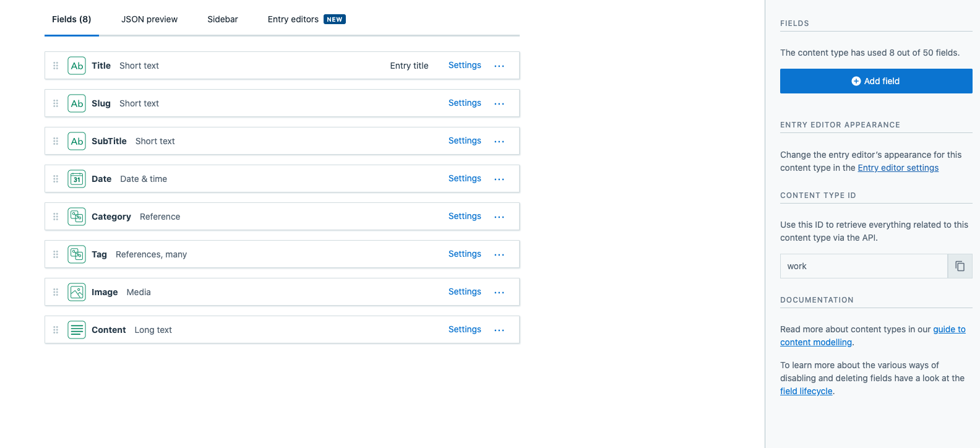The image size is (980, 448).
Task: Switch to the Sidebar tab
Action: tap(223, 19)
